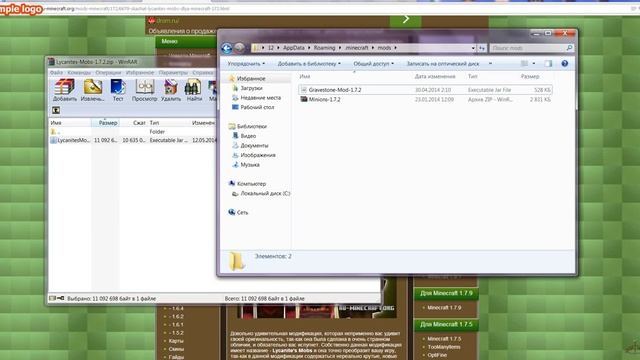
Task: Click the Gravestone-Mod-1.7.2 file icon
Action: [303, 89]
